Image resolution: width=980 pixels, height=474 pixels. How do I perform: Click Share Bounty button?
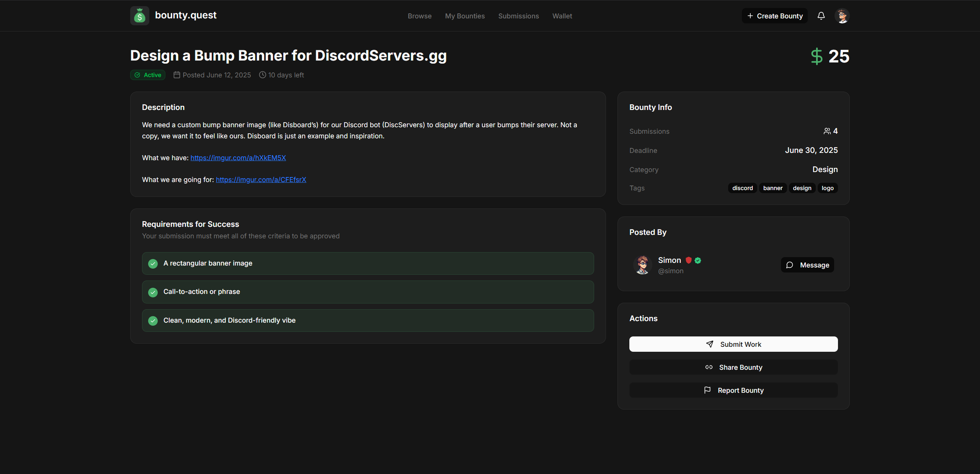coord(733,367)
